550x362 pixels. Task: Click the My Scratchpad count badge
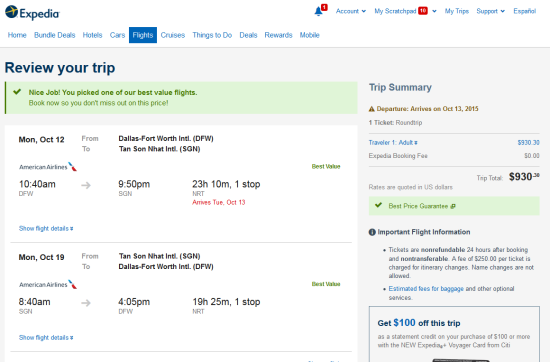(423, 11)
